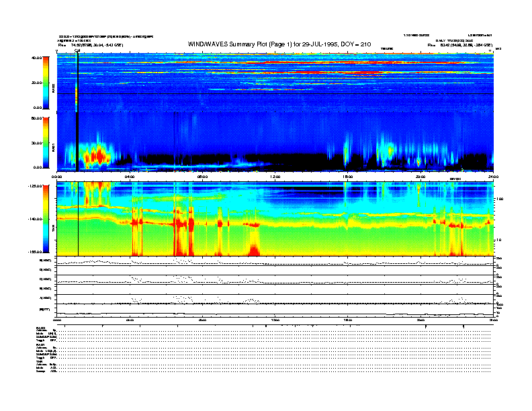The width and height of the screenshot is (532, 411).
Task: Click the TNR color scale bar
Action: 46,219
